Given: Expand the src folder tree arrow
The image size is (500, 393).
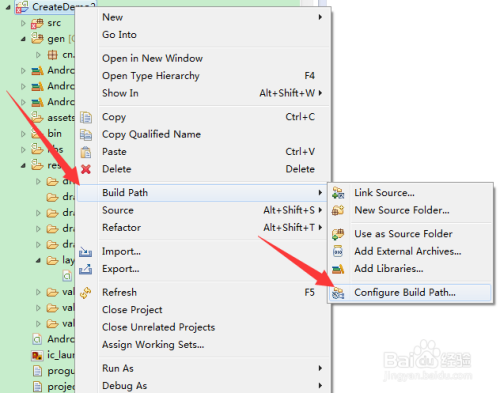Looking at the screenshot, I should pos(23,23).
